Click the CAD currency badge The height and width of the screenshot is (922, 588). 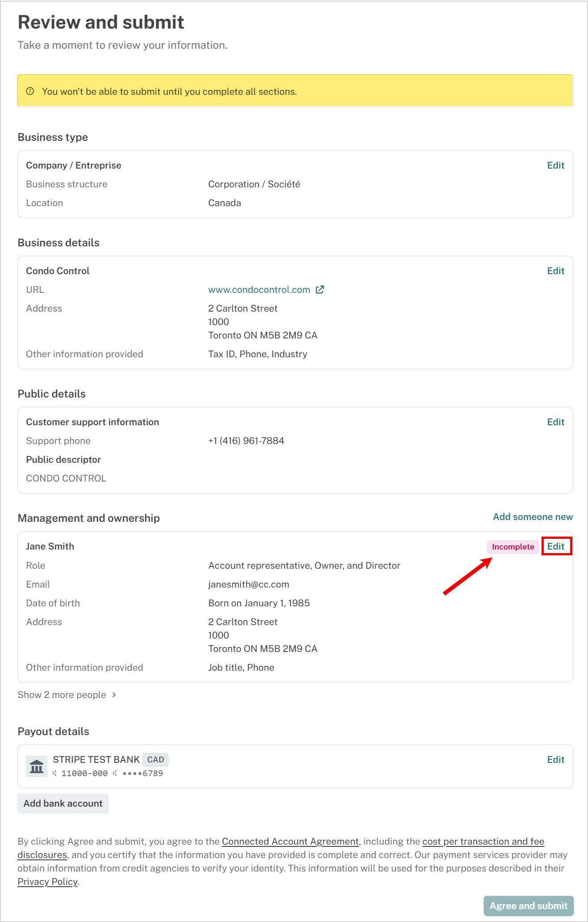(x=155, y=760)
